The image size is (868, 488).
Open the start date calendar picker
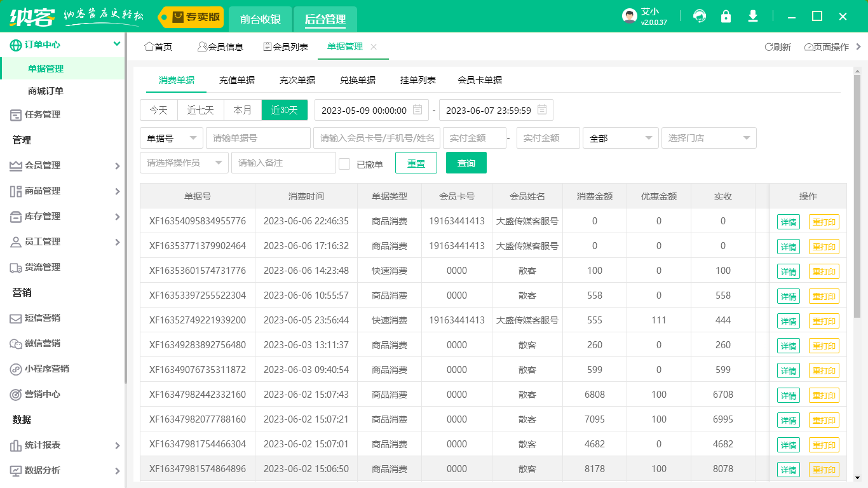[417, 109]
